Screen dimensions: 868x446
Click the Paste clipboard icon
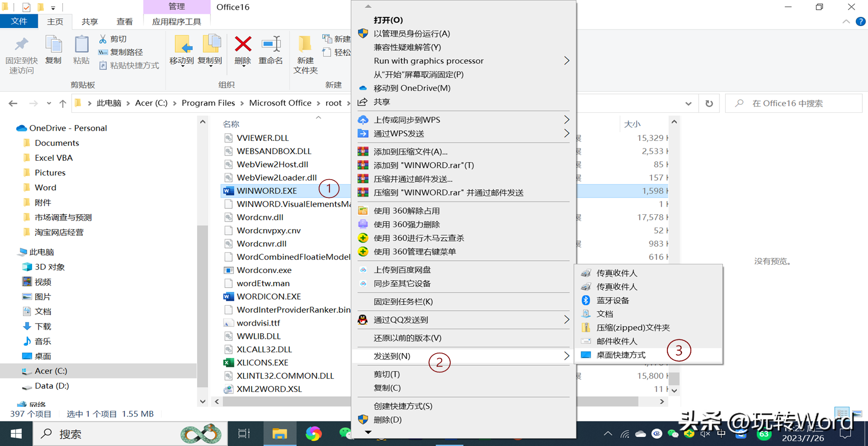coord(81,44)
